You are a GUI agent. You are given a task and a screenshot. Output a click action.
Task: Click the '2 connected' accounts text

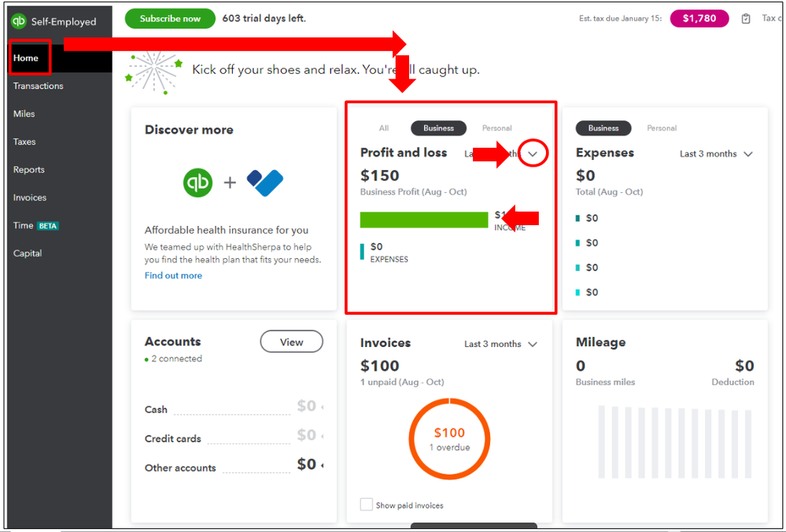coord(176,359)
